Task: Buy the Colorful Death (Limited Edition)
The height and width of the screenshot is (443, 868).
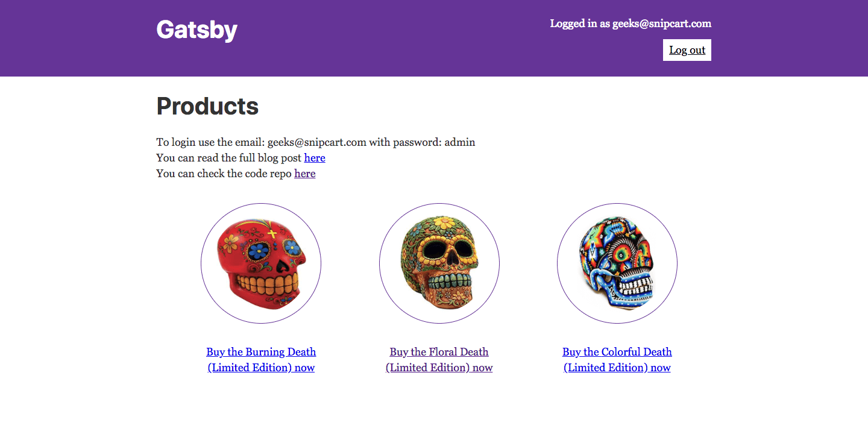Action: pyautogui.click(x=617, y=360)
